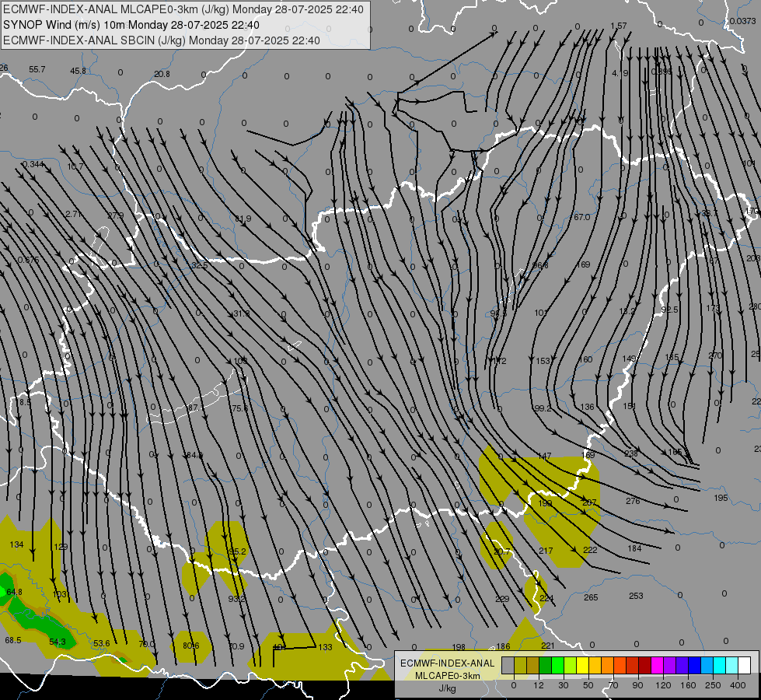Click the pure yellow legend swatch before 50
This screenshot has height=700, width=761.
583,665
